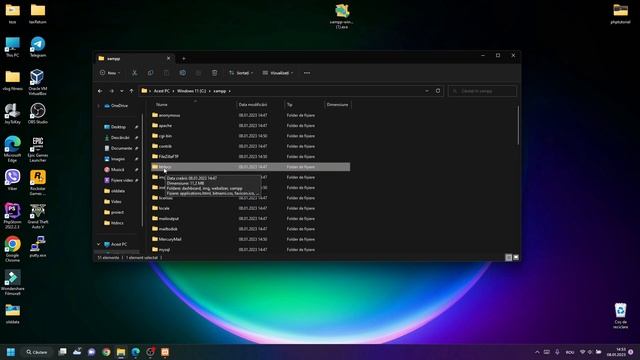Click the Share icon in Explorer toolbar
Image resolution: width=640 pixels, height=360 pixels.
point(198,73)
